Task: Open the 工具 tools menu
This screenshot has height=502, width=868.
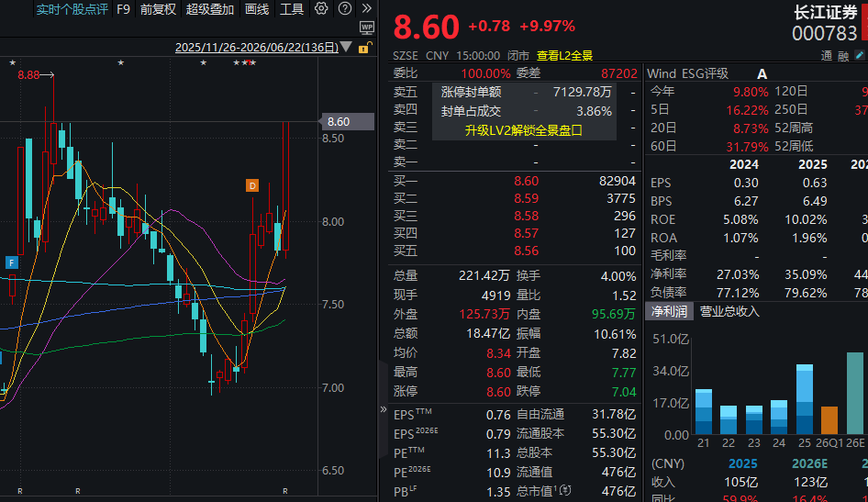Action: pos(292,9)
